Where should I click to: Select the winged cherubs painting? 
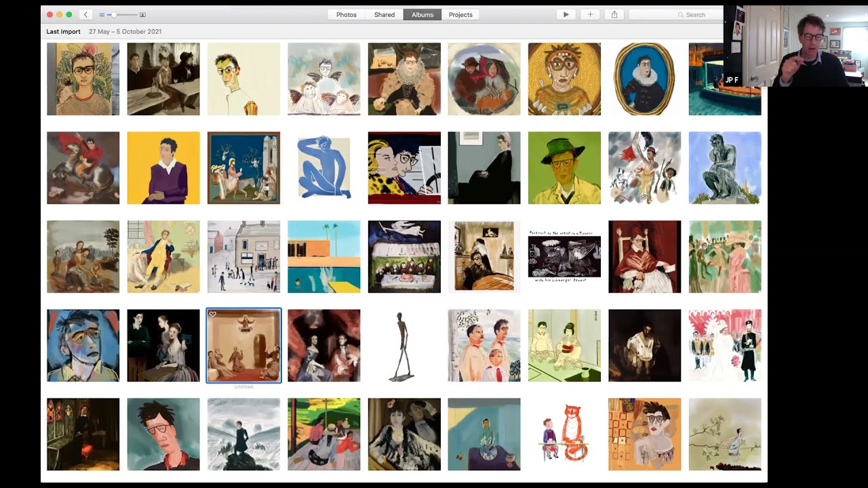click(324, 79)
